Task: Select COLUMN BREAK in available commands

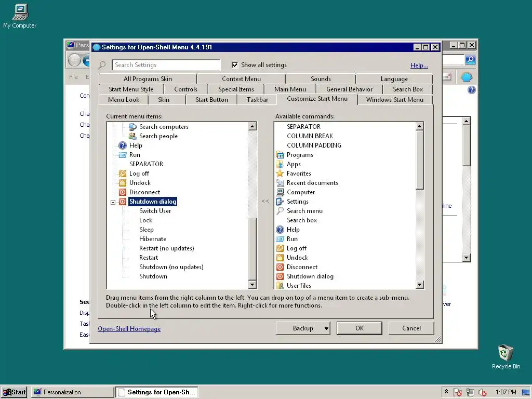Action: pyautogui.click(x=310, y=136)
